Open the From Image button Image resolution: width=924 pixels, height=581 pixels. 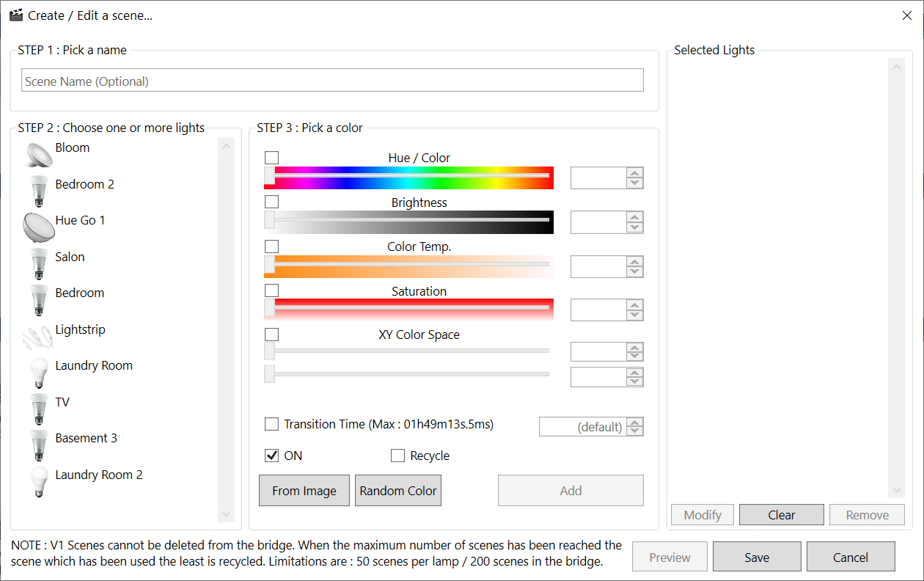point(304,491)
